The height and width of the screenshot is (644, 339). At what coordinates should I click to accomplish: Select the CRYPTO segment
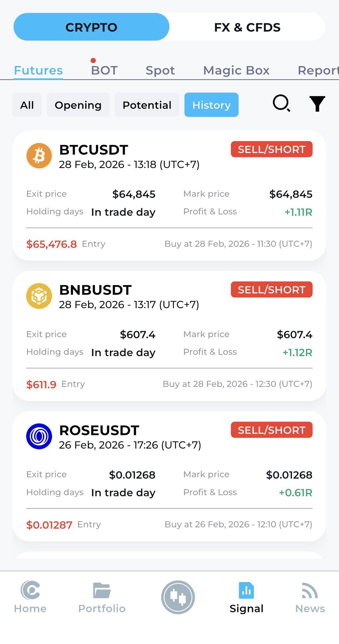91,27
